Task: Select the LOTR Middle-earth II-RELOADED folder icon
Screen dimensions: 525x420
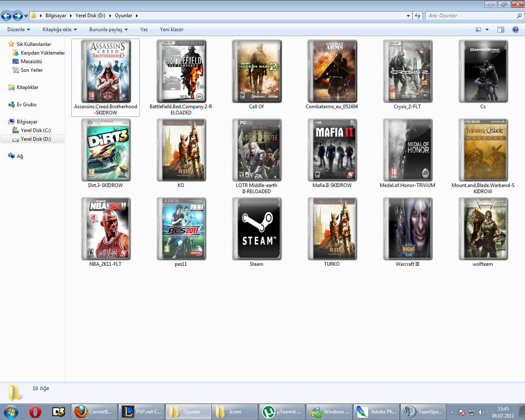Action: pyautogui.click(x=257, y=150)
